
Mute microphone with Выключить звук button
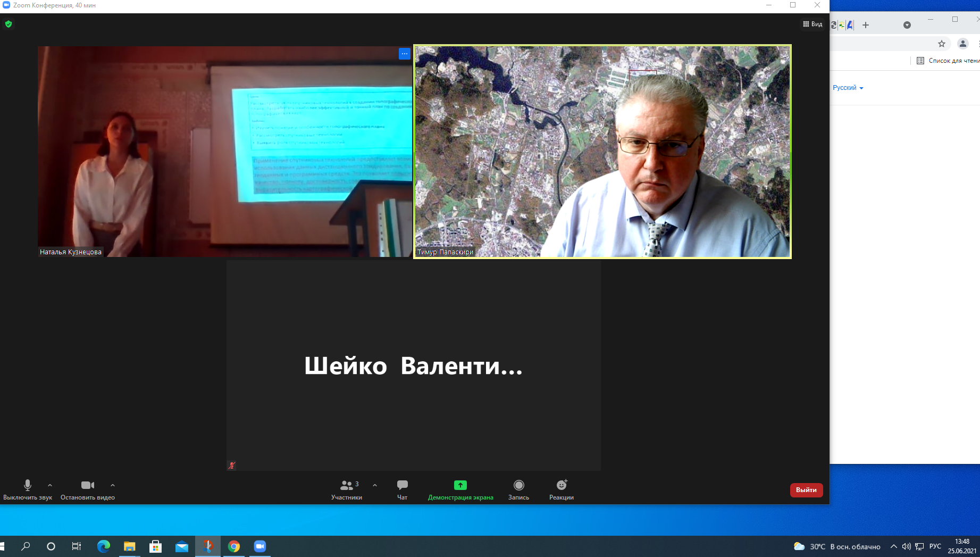click(28, 490)
